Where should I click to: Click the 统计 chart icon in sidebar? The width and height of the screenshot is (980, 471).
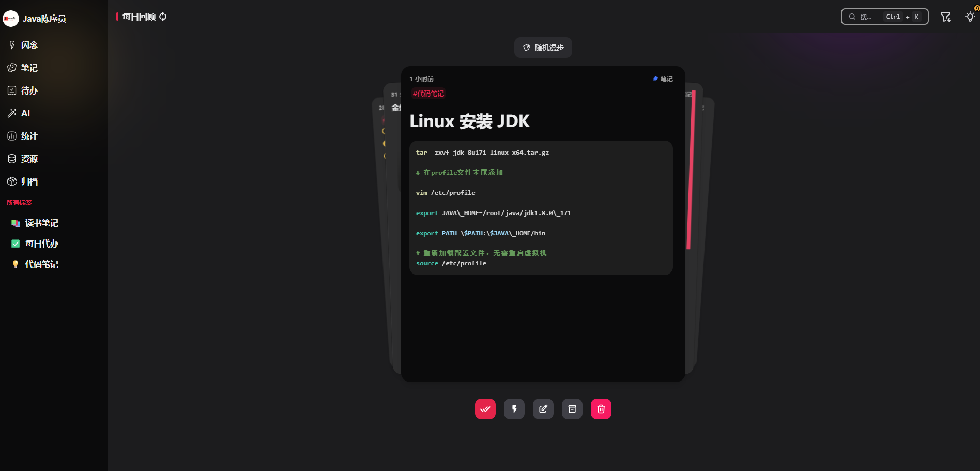point(12,136)
